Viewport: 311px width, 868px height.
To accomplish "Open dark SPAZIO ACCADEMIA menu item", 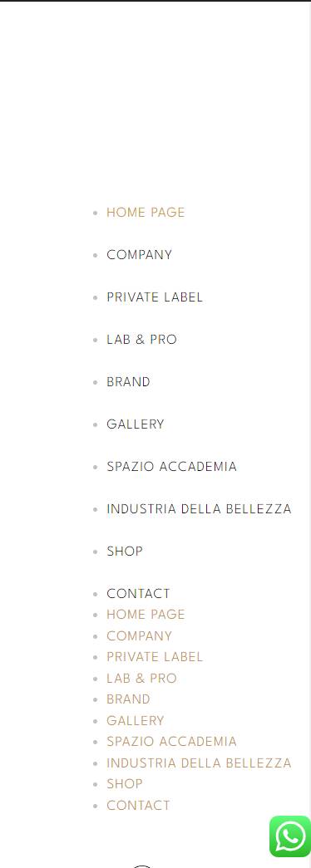I will coord(171,467).
